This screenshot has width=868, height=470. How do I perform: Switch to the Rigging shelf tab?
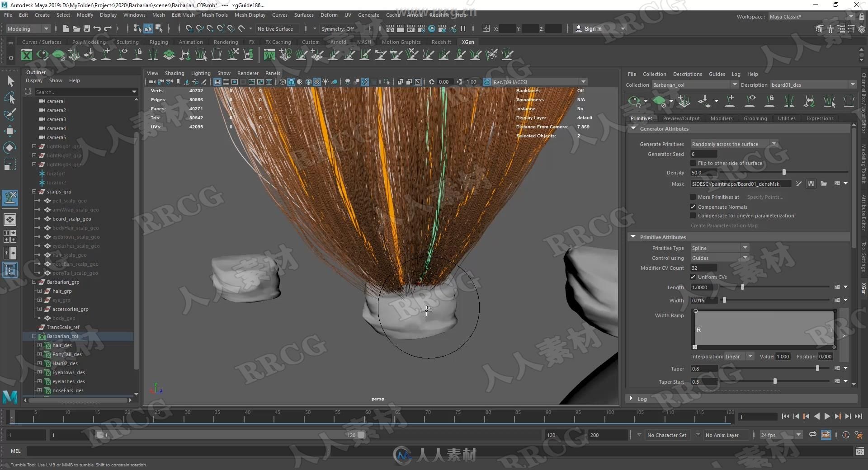(159, 42)
